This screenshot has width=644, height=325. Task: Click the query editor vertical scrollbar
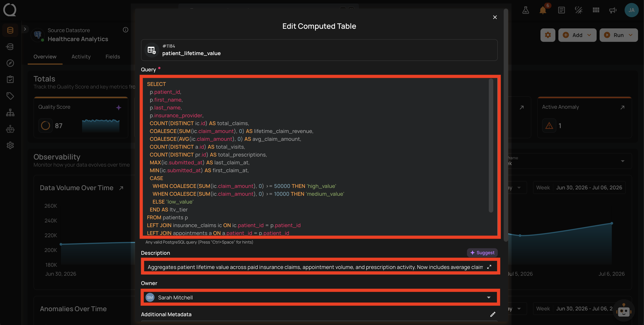(x=491, y=145)
